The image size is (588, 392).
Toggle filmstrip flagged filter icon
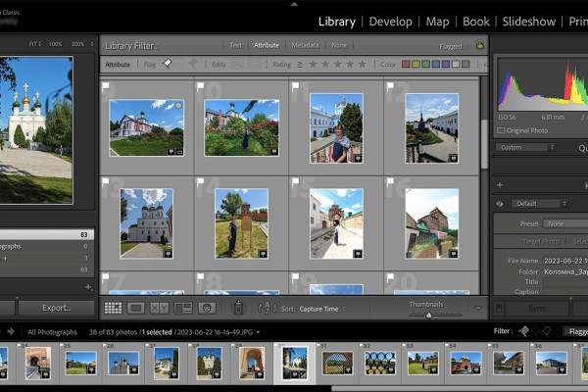tap(524, 331)
